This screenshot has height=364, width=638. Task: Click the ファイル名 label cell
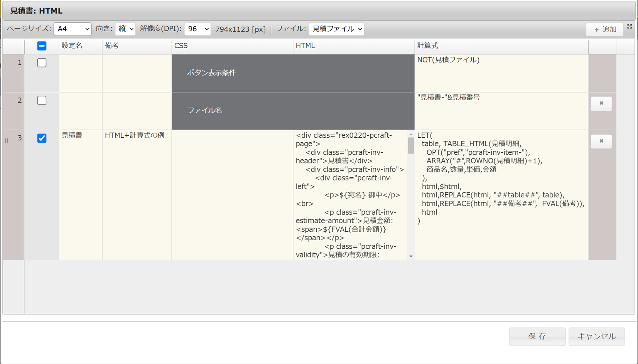pos(293,111)
